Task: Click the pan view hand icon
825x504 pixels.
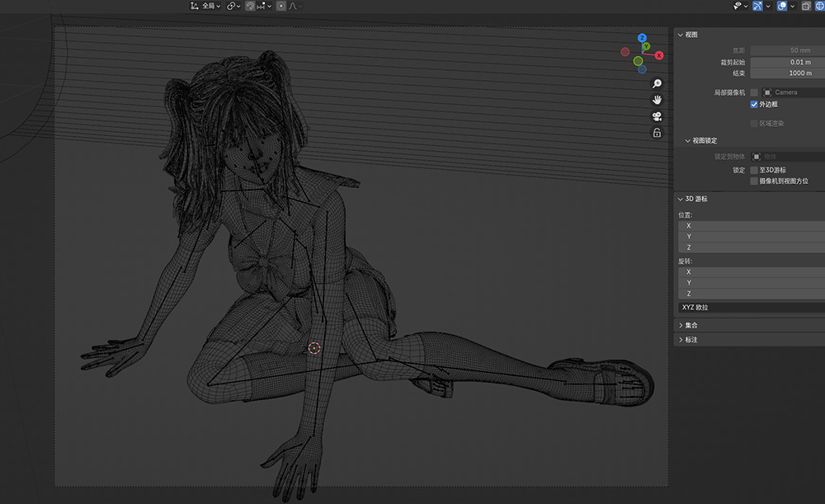Action: click(657, 100)
